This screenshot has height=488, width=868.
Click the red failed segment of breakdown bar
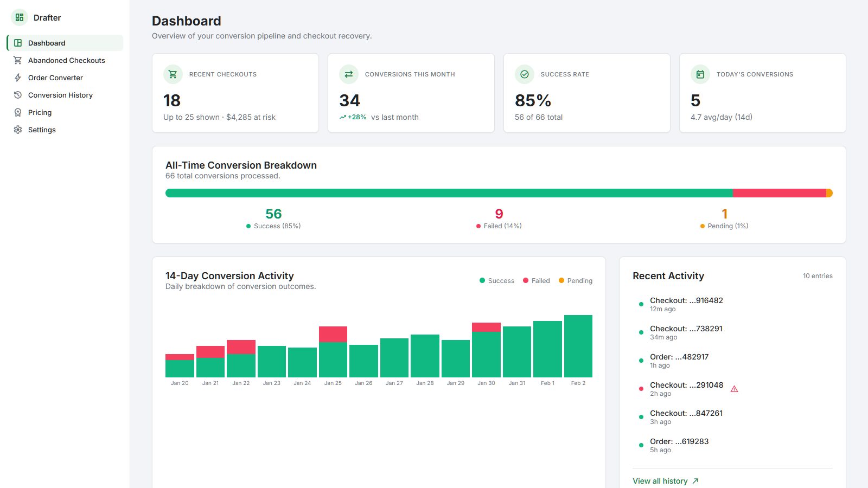pos(779,193)
